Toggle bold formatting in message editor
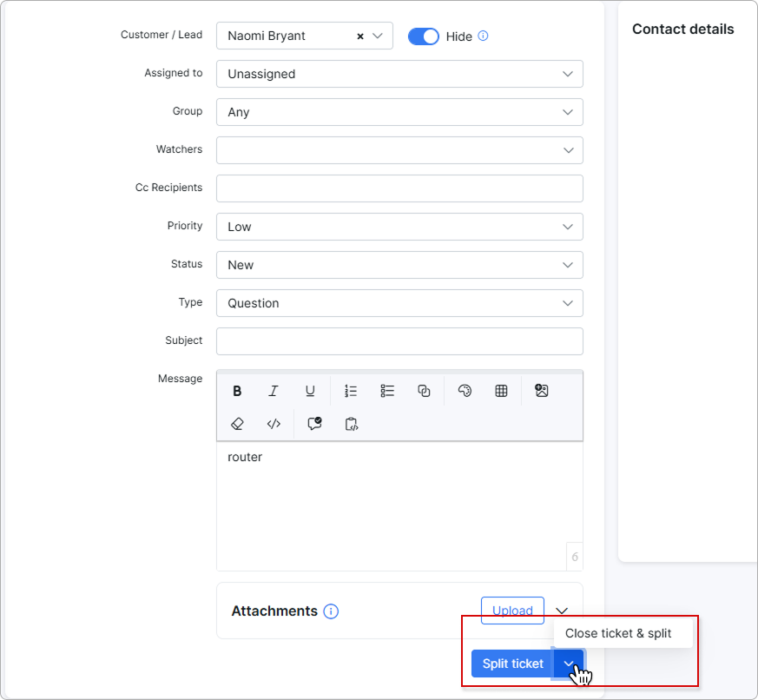Image resolution: width=758 pixels, height=700 pixels. [x=237, y=391]
